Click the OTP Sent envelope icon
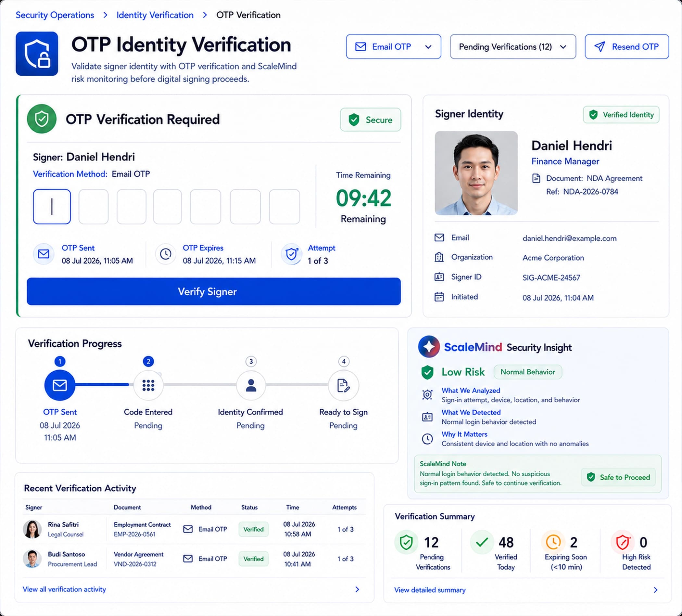The image size is (682, 616). [x=44, y=254]
